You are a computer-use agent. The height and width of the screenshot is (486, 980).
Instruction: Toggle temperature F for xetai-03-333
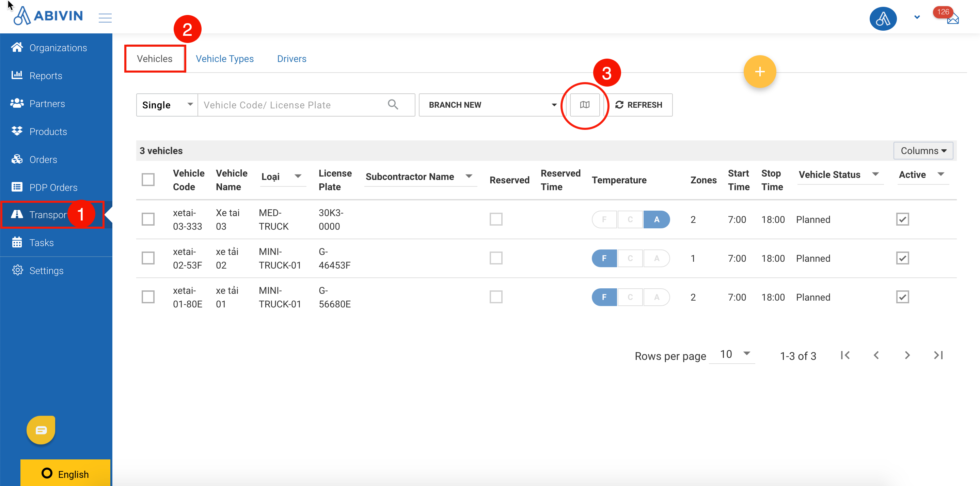(604, 219)
